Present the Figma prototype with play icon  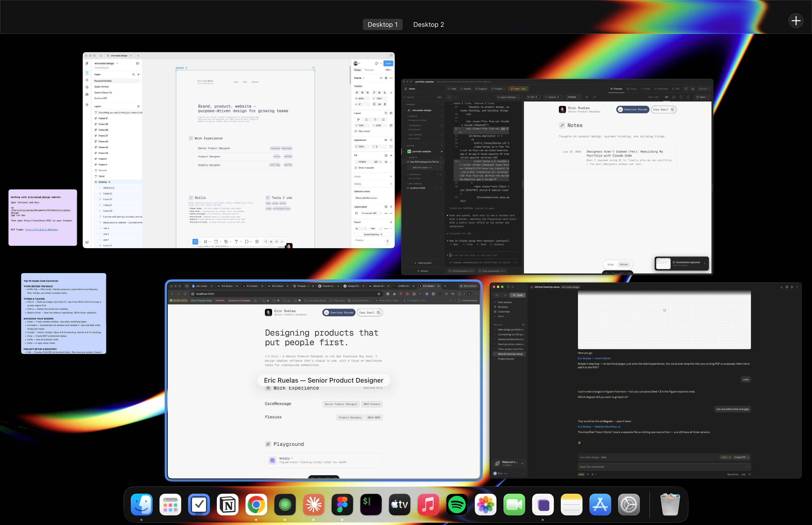(377, 63)
